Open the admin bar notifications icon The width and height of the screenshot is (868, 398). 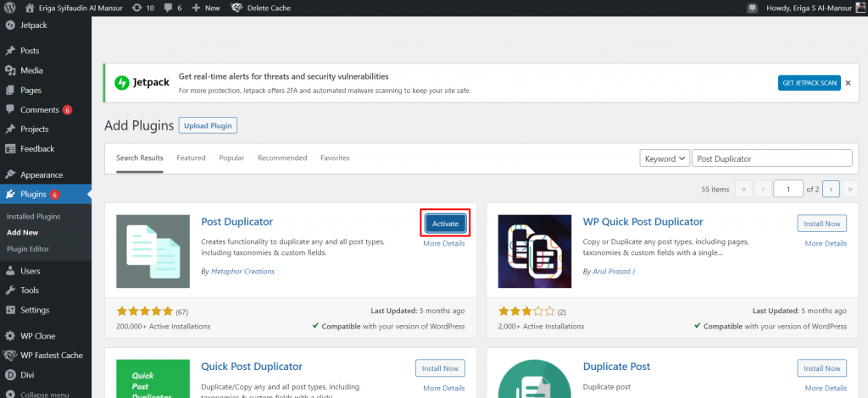coord(751,8)
